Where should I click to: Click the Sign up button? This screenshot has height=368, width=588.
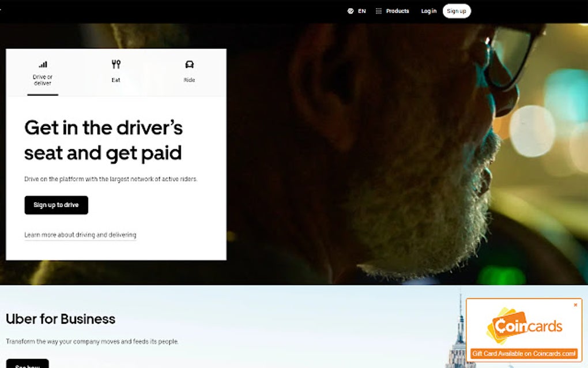457,12
